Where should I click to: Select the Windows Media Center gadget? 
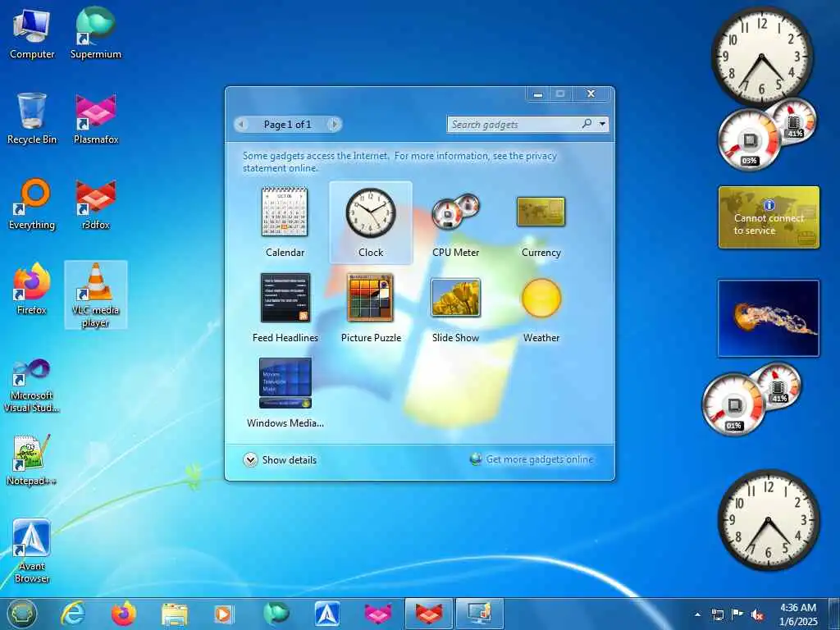tap(285, 393)
